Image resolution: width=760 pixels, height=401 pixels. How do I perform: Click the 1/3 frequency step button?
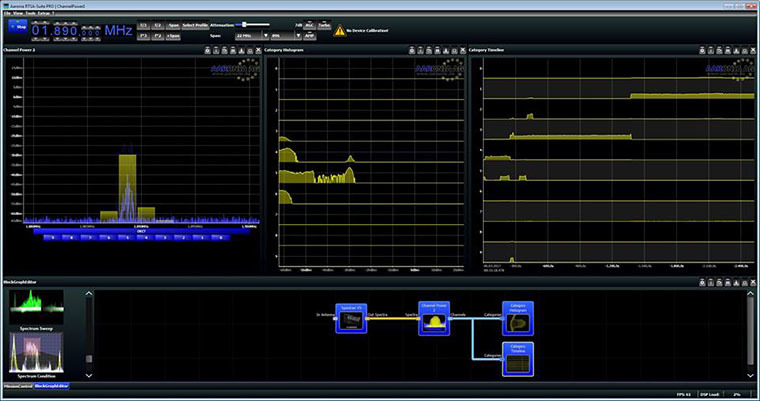click(x=143, y=25)
